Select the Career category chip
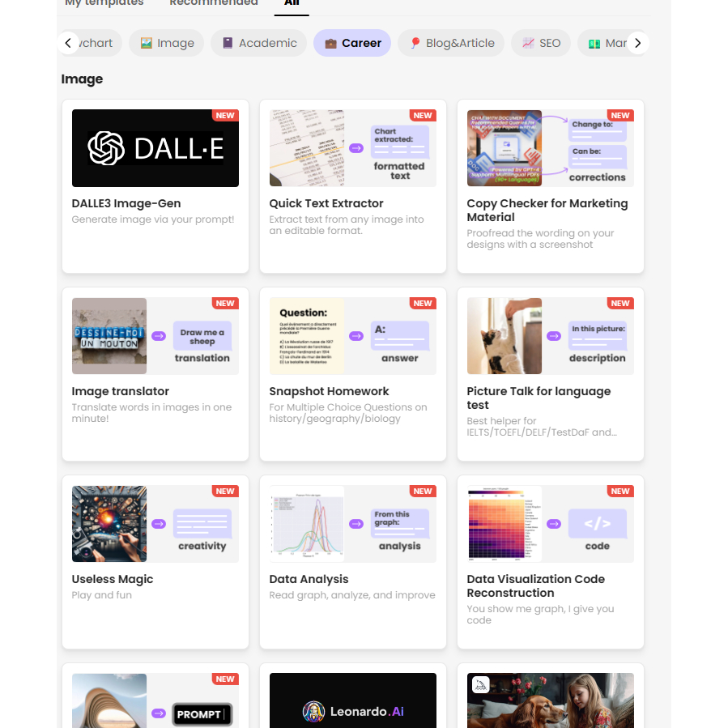 352,43
